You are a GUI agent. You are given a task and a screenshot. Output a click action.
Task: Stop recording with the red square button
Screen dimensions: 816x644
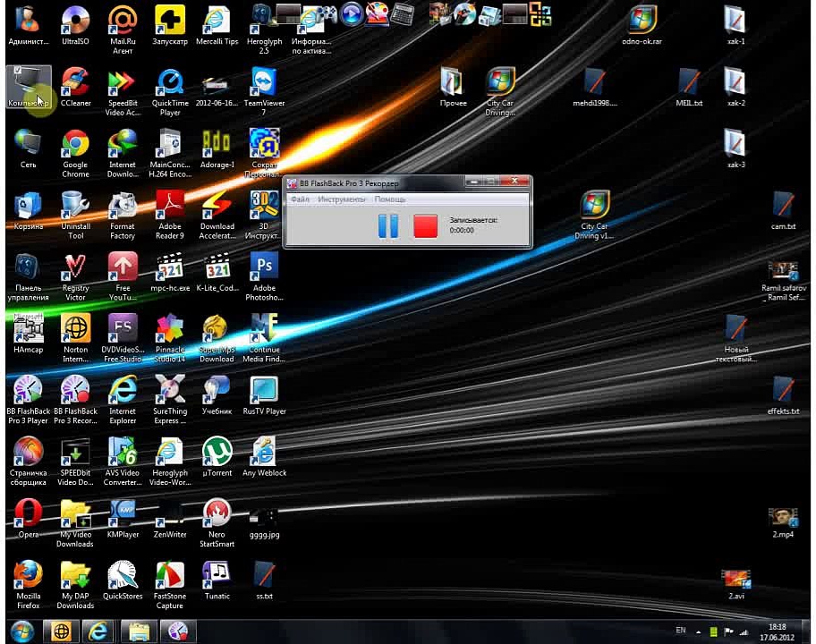tap(425, 226)
